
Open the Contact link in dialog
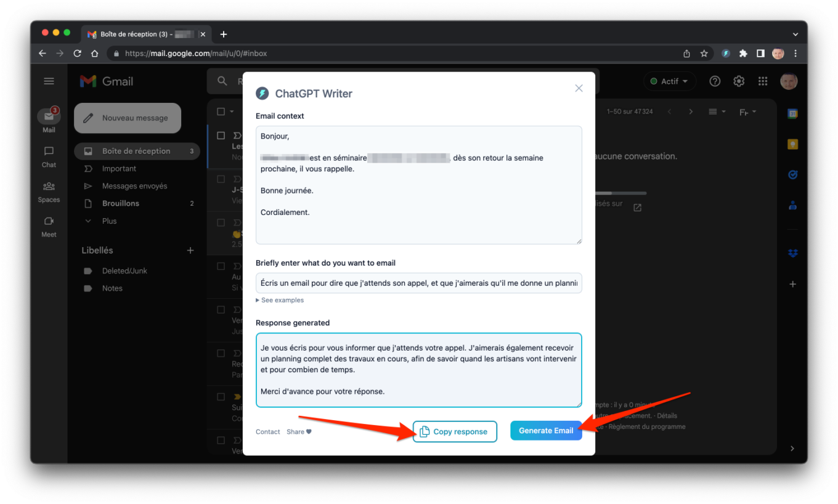click(x=268, y=432)
